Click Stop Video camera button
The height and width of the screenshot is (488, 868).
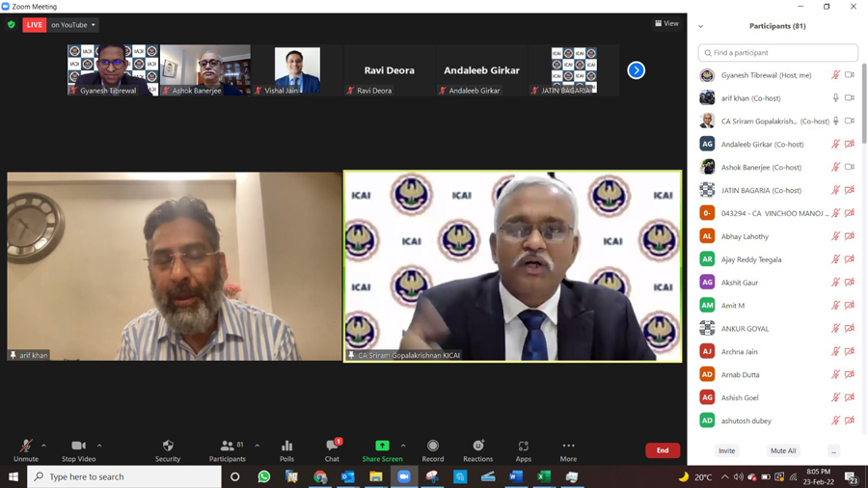click(79, 450)
